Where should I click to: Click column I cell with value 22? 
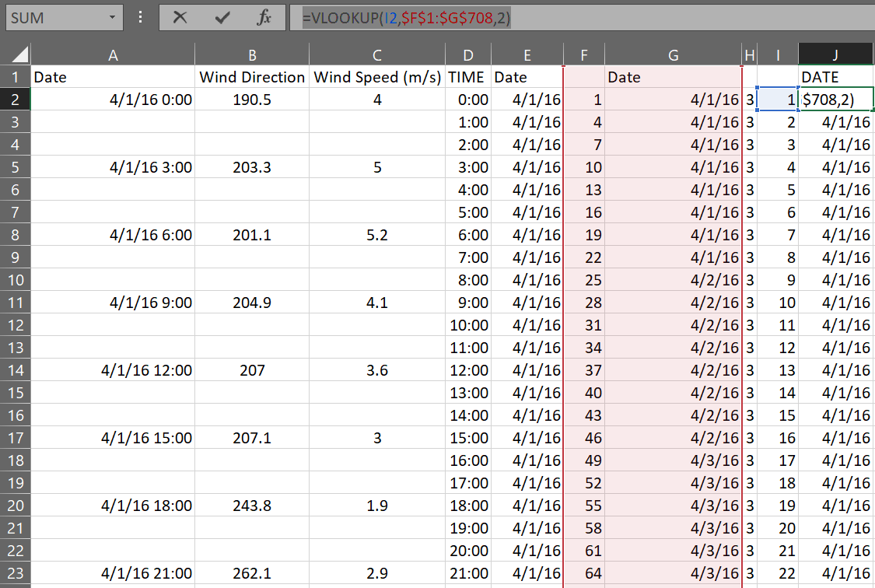pyautogui.click(x=778, y=573)
